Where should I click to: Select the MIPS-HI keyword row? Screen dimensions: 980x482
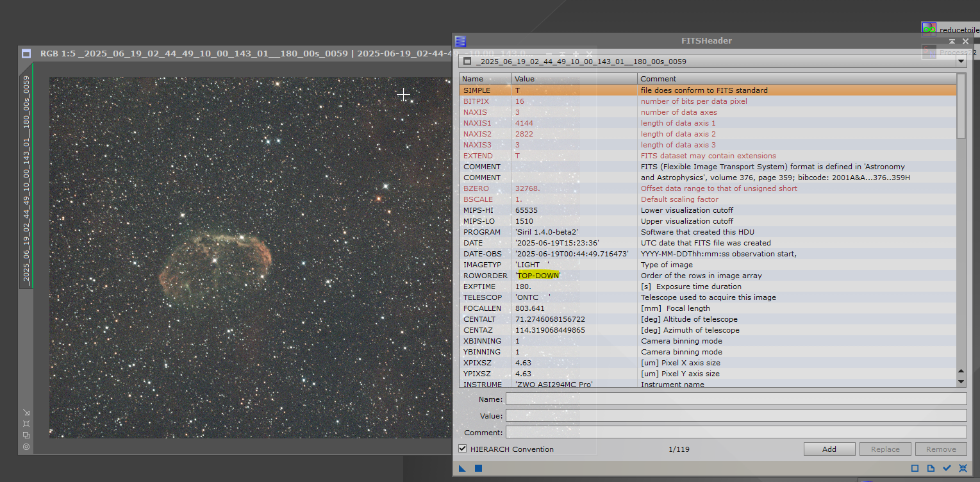point(708,210)
